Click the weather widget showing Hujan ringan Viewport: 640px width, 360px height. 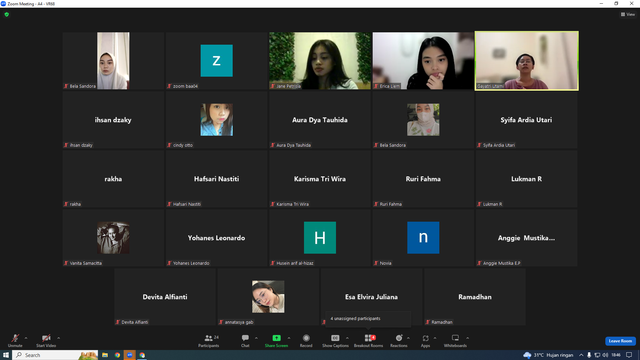point(549,355)
